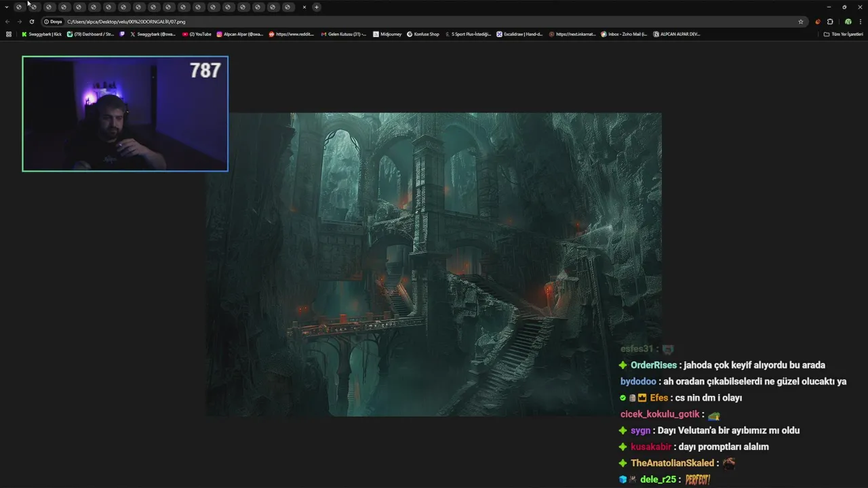Open the ALPCAN ALPAR DEV... bookmark
This screenshot has width=868, height=488.
click(677, 34)
